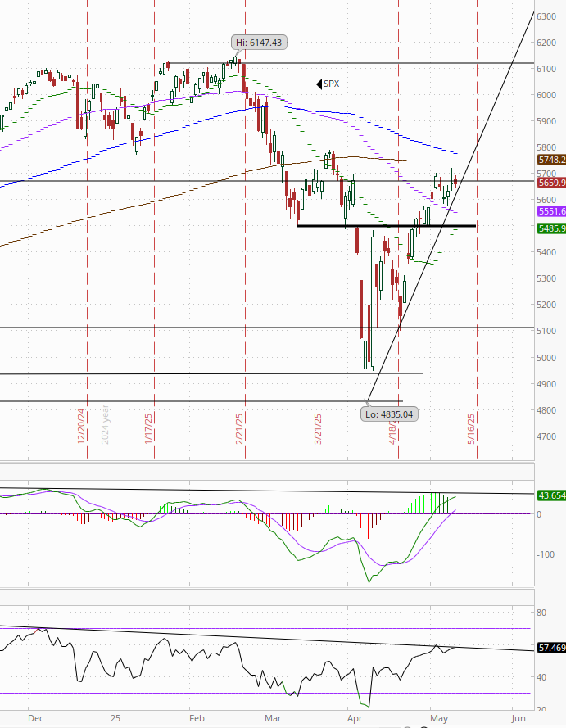Select the 1/17/25 expiration date marker
The image size is (566, 728).
tap(148, 428)
